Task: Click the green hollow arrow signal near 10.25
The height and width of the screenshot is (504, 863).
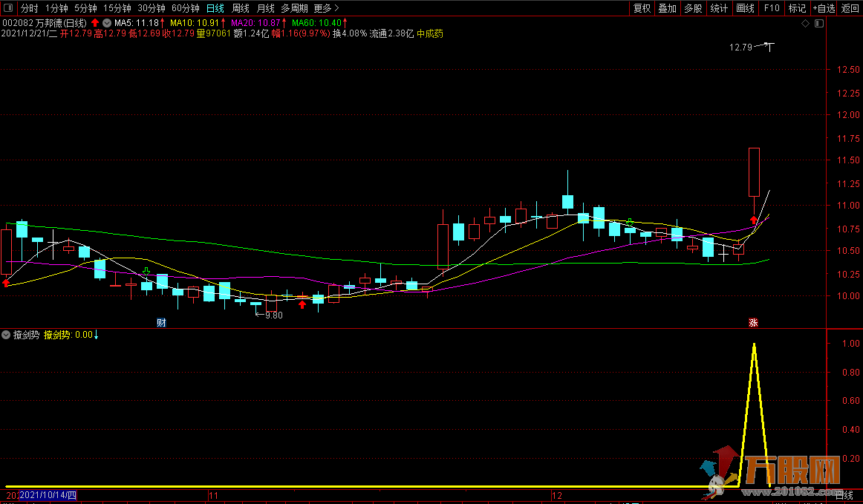Action: coord(146,271)
